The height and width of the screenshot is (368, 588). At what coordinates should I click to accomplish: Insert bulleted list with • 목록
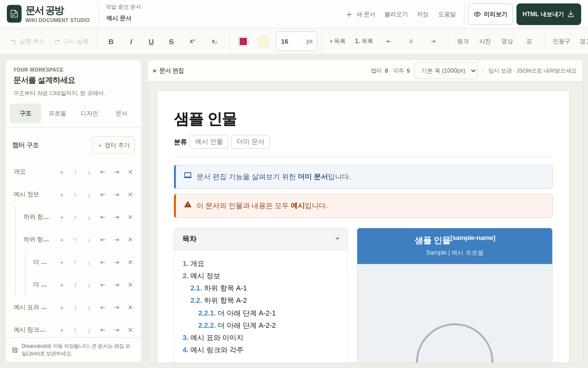[x=338, y=41]
